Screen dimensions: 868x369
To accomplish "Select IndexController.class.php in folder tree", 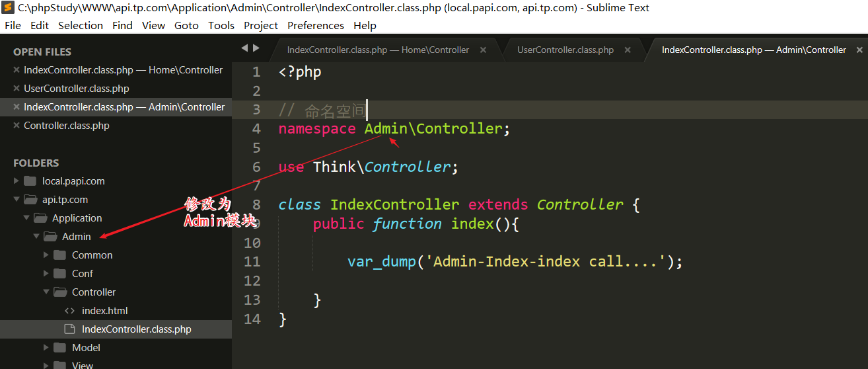I will 137,329.
